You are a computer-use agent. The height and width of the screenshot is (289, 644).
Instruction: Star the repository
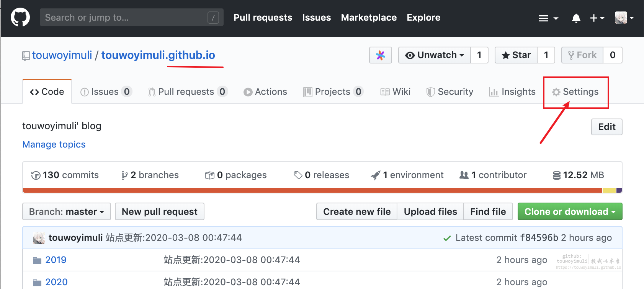point(516,55)
